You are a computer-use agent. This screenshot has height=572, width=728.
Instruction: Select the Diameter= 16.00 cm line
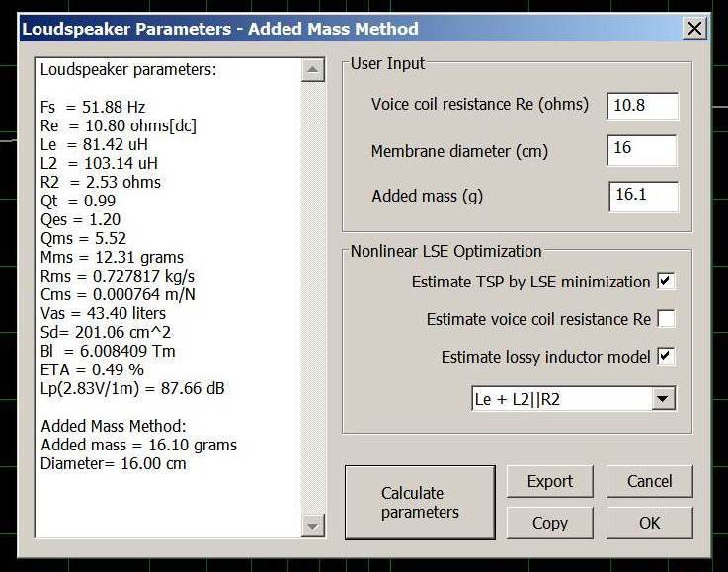click(114, 463)
